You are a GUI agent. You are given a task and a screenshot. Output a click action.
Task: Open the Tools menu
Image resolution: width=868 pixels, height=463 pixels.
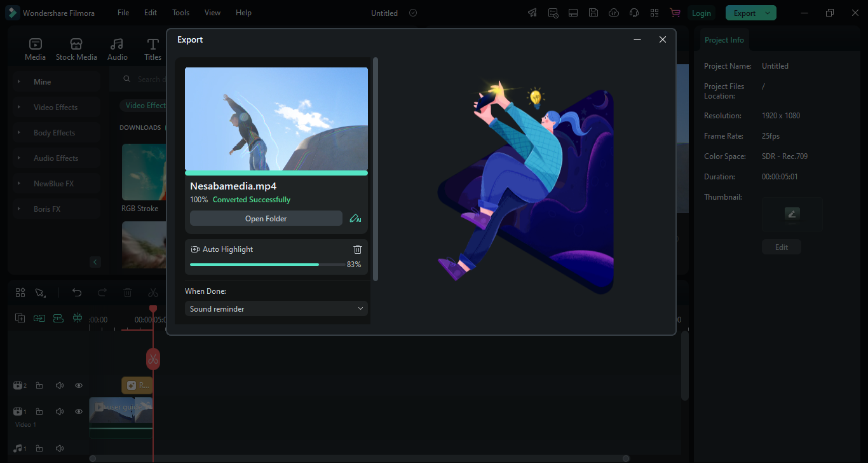pyautogui.click(x=180, y=13)
